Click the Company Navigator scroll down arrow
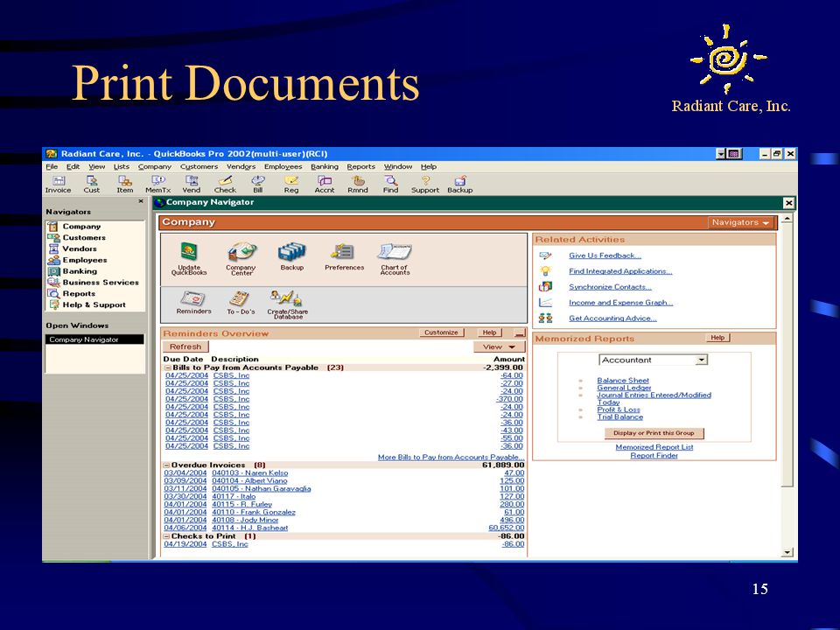This screenshot has height=630, width=840. (x=787, y=552)
